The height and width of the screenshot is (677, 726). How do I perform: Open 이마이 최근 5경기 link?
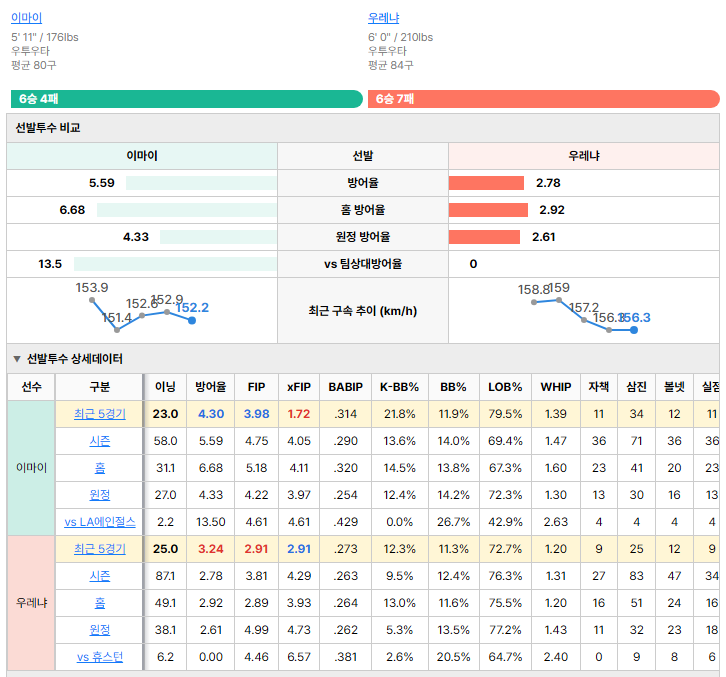[100, 414]
